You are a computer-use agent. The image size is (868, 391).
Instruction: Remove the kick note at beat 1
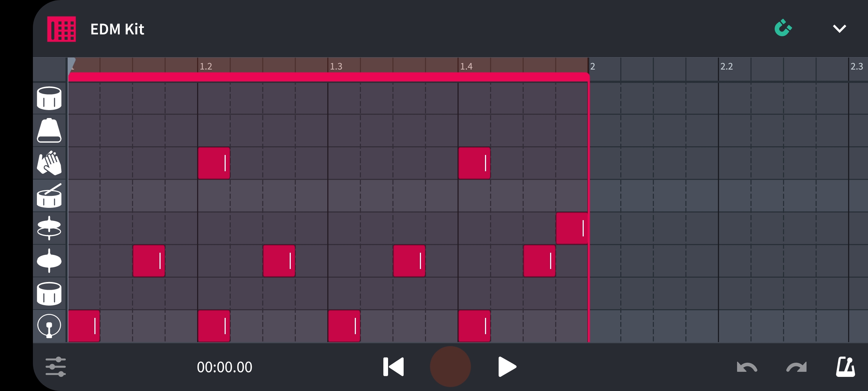(84, 326)
